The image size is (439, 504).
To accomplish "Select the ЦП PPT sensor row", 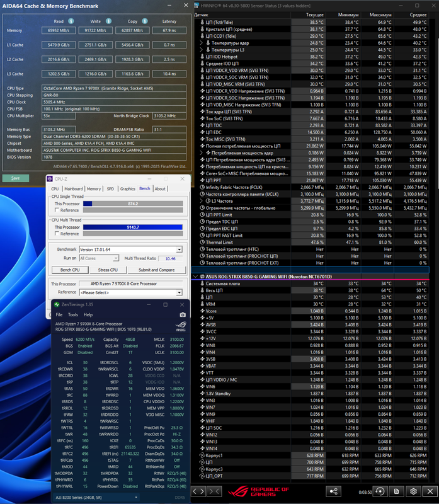I will (x=310, y=180).
